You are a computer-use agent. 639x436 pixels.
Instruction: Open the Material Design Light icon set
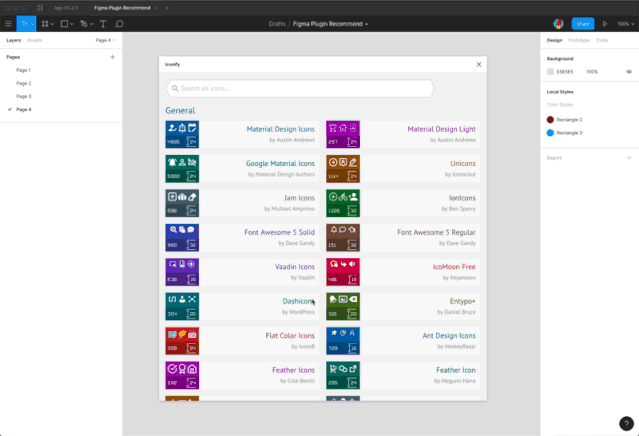click(403, 134)
